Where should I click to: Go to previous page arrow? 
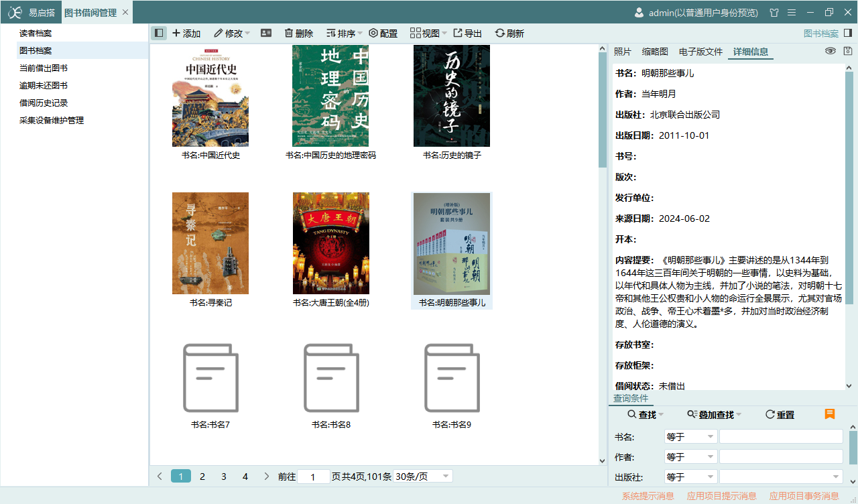[x=160, y=477]
